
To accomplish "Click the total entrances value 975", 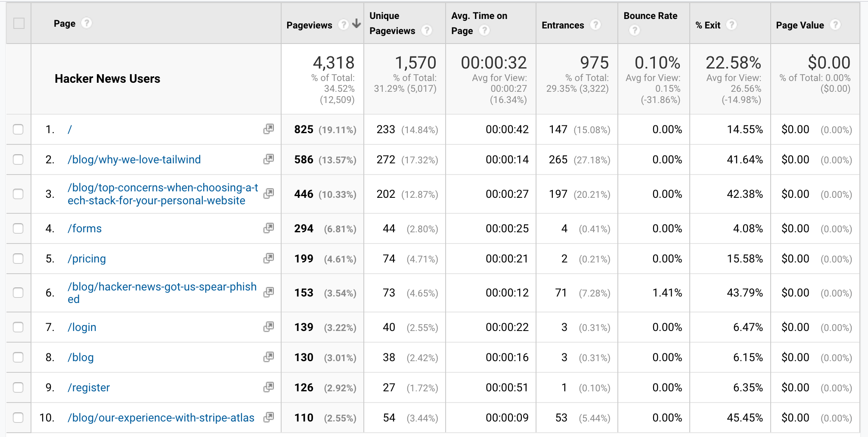I will pos(594,62).
